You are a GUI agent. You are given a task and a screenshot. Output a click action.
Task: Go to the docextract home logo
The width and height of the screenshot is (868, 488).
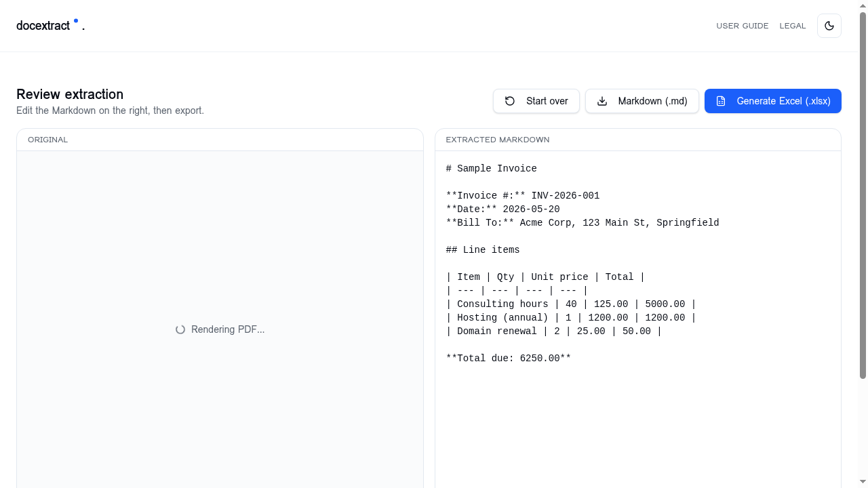click(50, 26)
